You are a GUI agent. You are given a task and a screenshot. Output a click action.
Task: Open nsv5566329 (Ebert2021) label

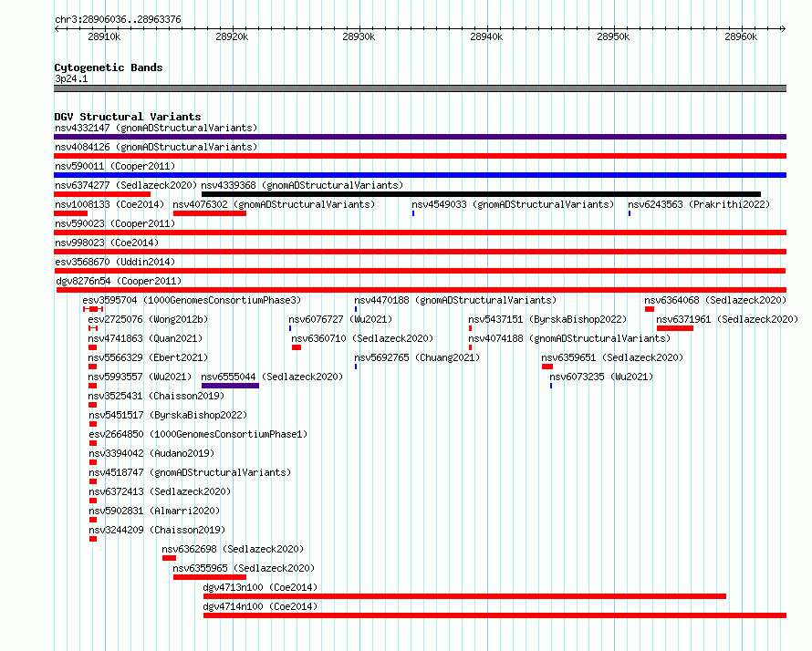point(148,357)
